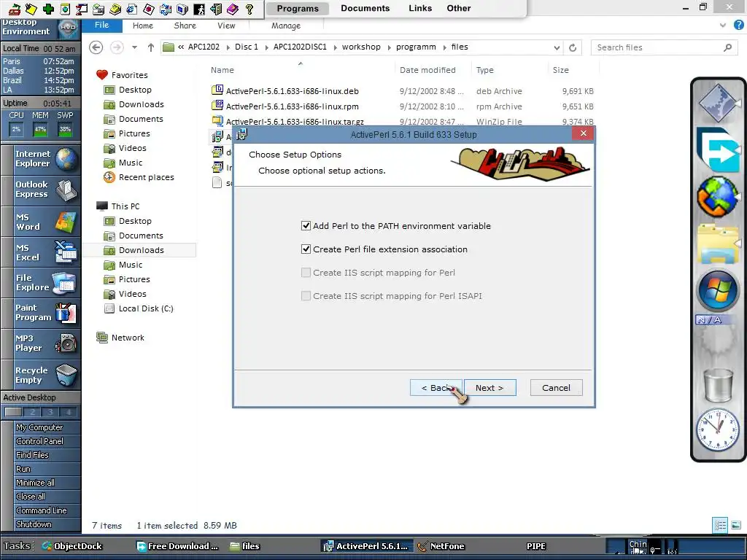Expand the breadcrumb arrow after workshop

tap(389, 47)
